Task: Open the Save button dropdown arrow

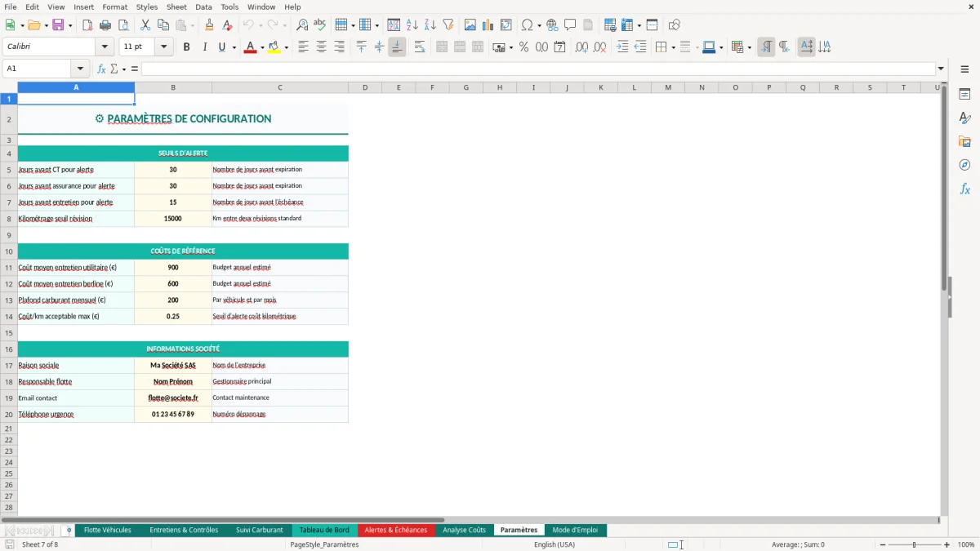Action: [x=70, y=25]
